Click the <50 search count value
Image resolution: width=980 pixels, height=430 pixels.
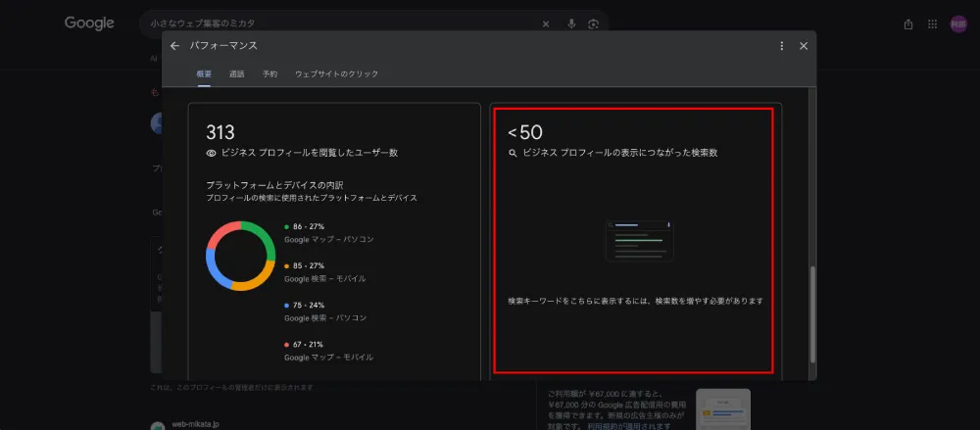[x=525, y=132]
